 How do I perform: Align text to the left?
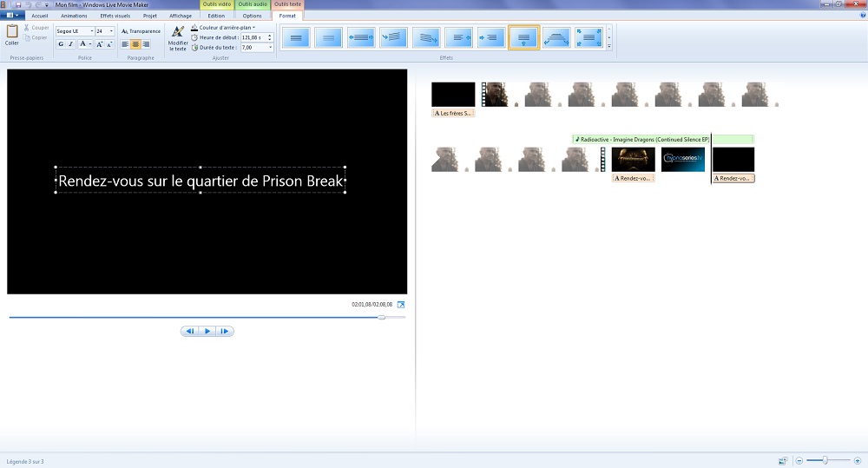tap(125, 44)
